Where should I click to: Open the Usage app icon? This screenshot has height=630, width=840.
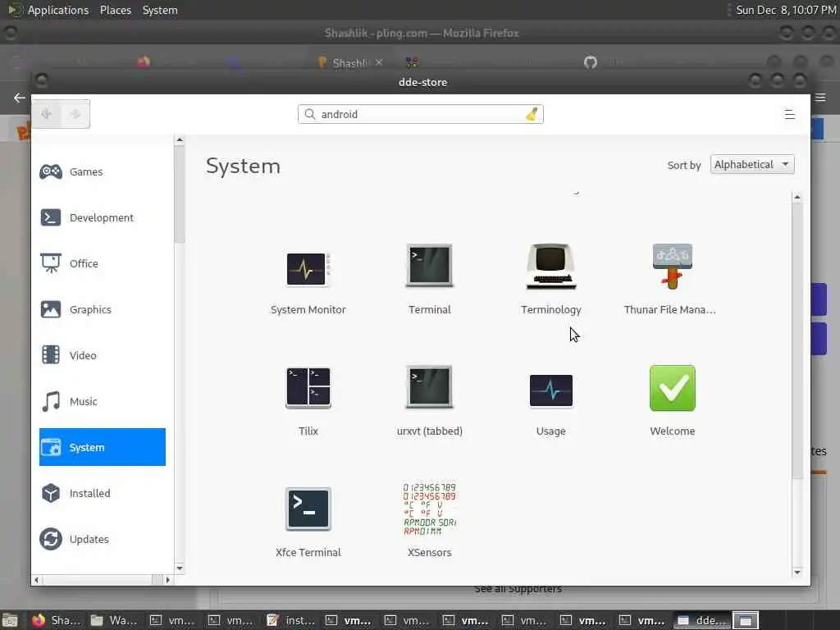550,390
